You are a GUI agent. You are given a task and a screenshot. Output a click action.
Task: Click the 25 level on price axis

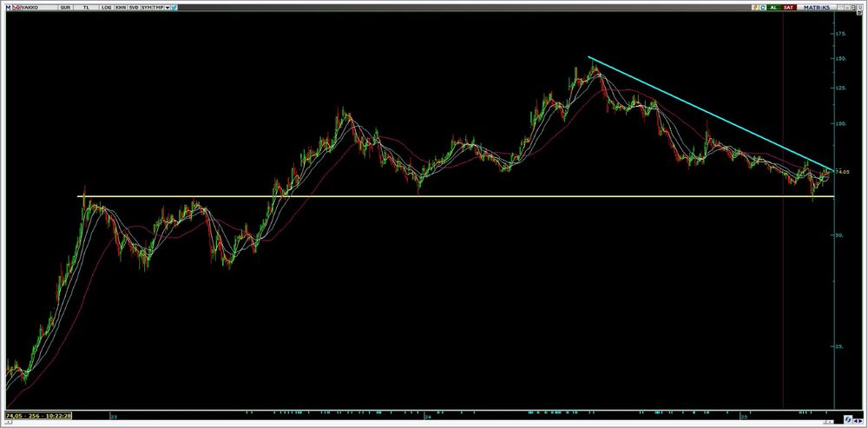840,346
